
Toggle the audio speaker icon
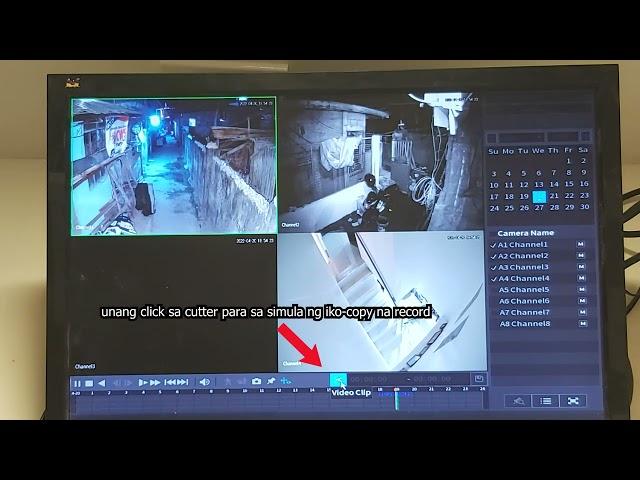point(204,382)
